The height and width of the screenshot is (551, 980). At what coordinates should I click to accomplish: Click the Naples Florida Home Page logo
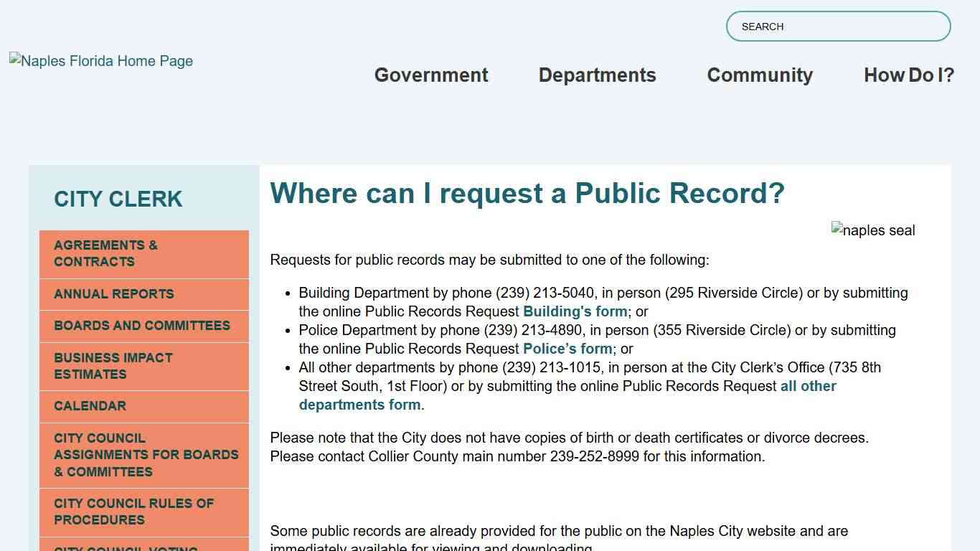click(x=100, y=61)
